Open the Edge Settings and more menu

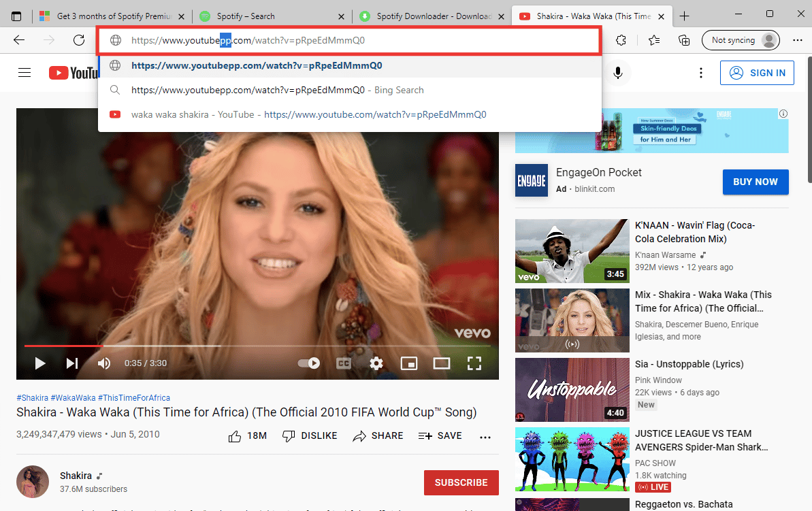coord(798,40)
